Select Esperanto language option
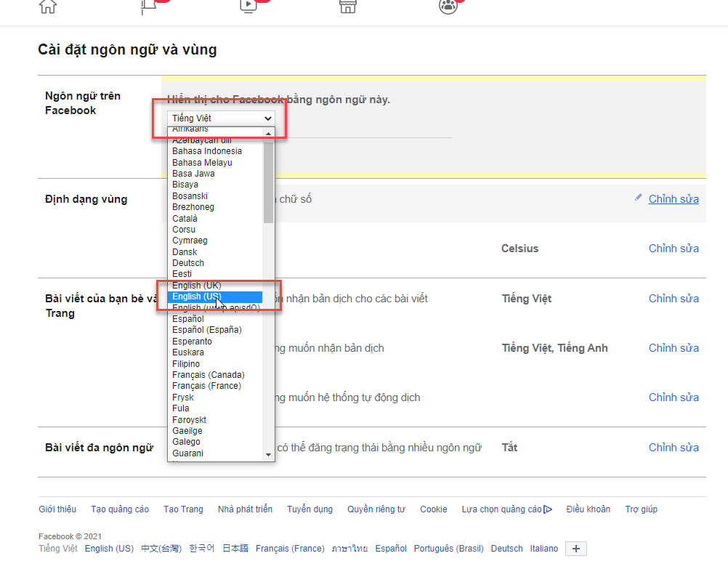 [193, 342]
